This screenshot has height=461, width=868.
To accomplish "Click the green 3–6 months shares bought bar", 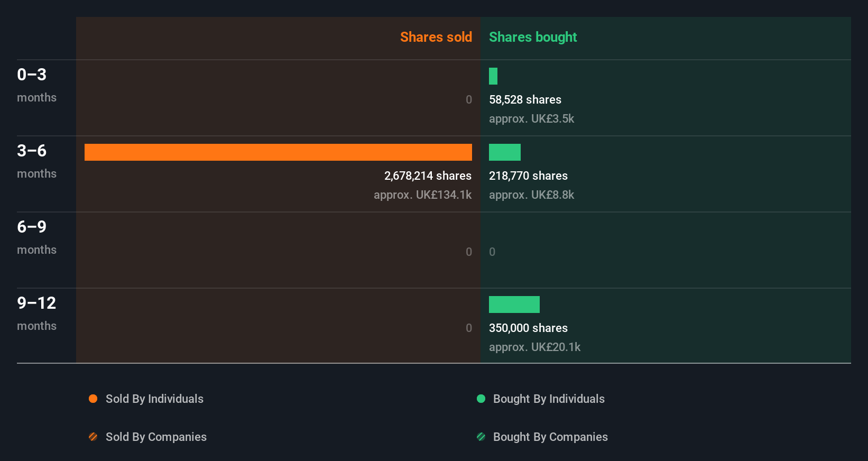I will [505, 152].
